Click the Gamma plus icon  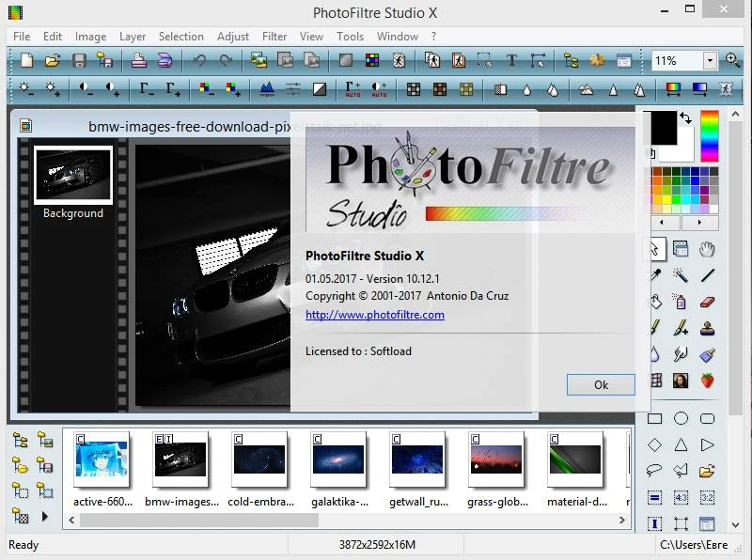point(173,89)
